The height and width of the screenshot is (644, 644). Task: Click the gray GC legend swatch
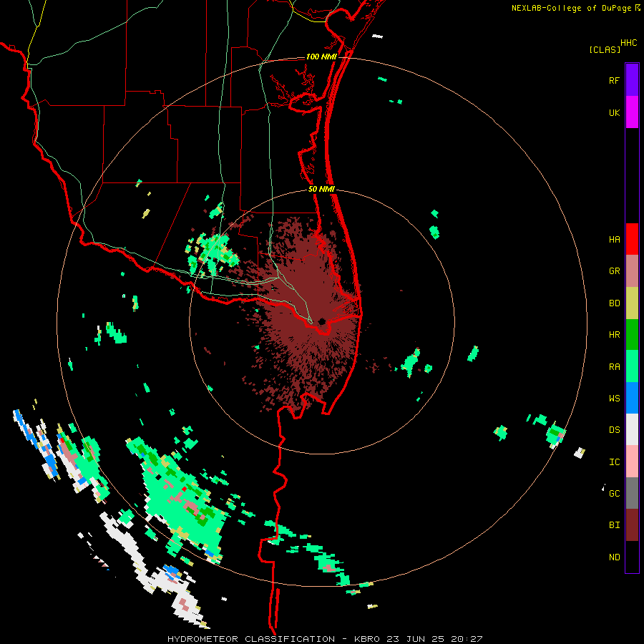(632, 493)
